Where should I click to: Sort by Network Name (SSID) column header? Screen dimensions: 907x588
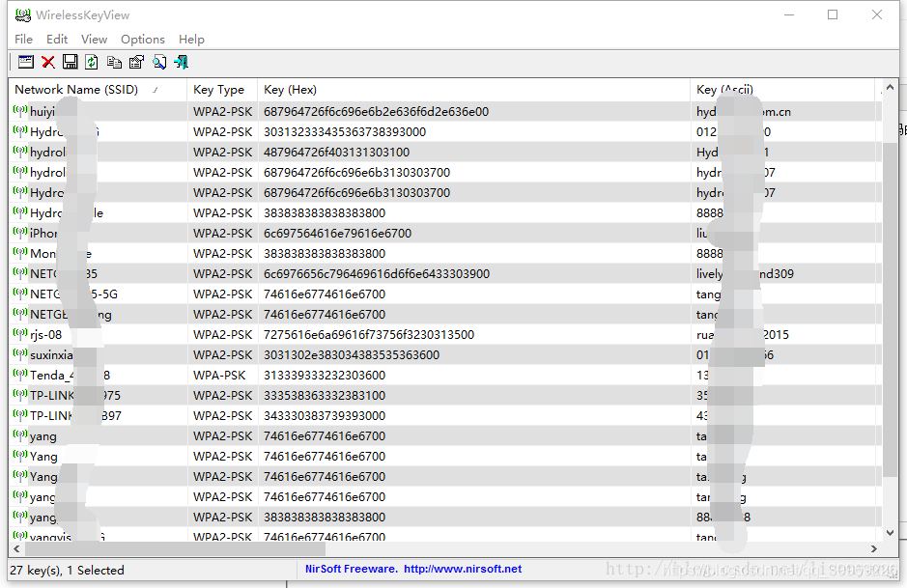[x=98, y=90]
